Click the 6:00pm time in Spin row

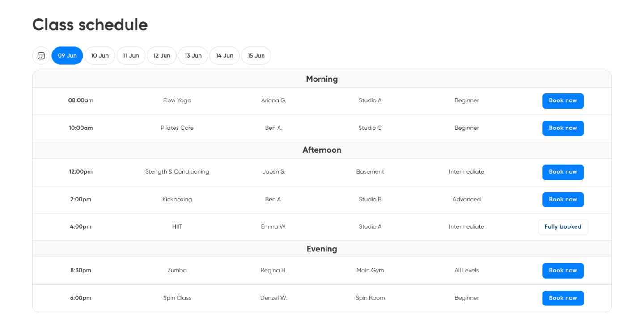pyautogui.click(x=80, y=298)
